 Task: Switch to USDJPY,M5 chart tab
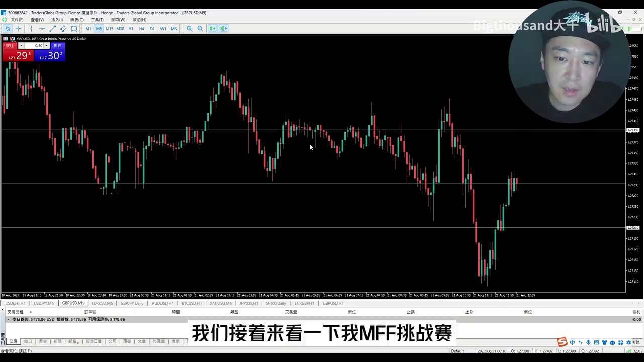coord(43,303)
